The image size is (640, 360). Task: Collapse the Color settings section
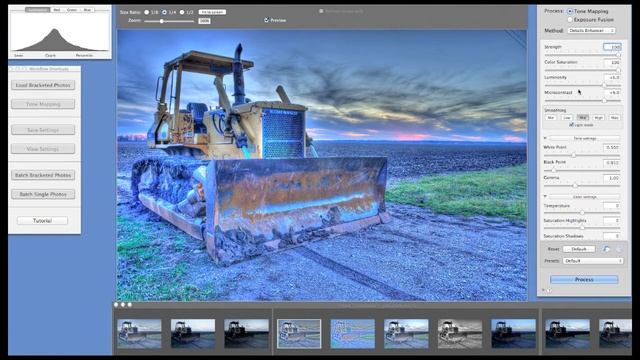(x=545, y=196)
